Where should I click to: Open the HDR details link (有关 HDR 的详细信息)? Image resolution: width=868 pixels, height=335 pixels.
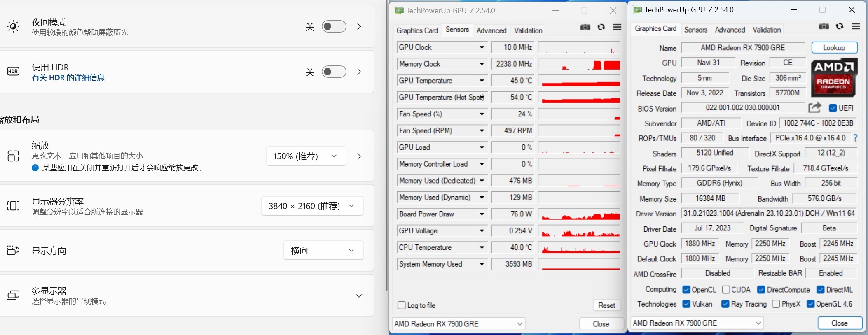(68, 78)
